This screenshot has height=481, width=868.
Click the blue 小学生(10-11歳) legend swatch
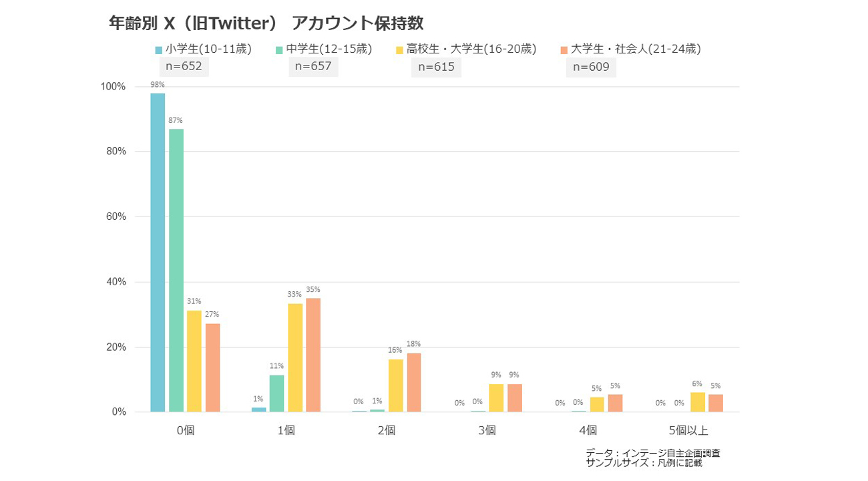point(159,49)
